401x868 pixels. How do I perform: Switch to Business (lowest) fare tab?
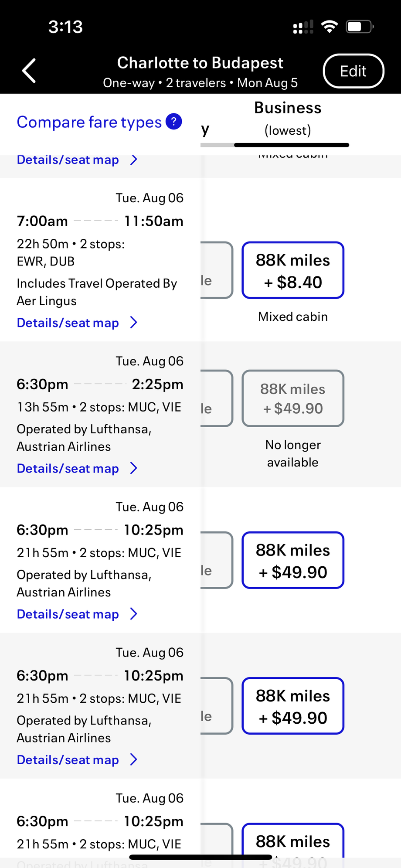pyautogui.click(x=288, y=119)
